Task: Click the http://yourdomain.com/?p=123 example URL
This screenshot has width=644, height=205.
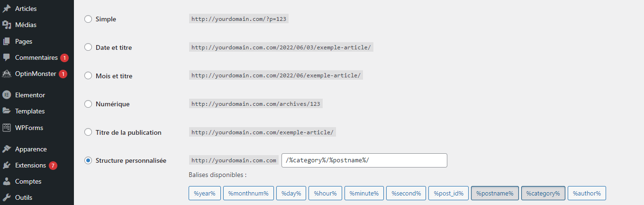Action: [x=239, y=19]
